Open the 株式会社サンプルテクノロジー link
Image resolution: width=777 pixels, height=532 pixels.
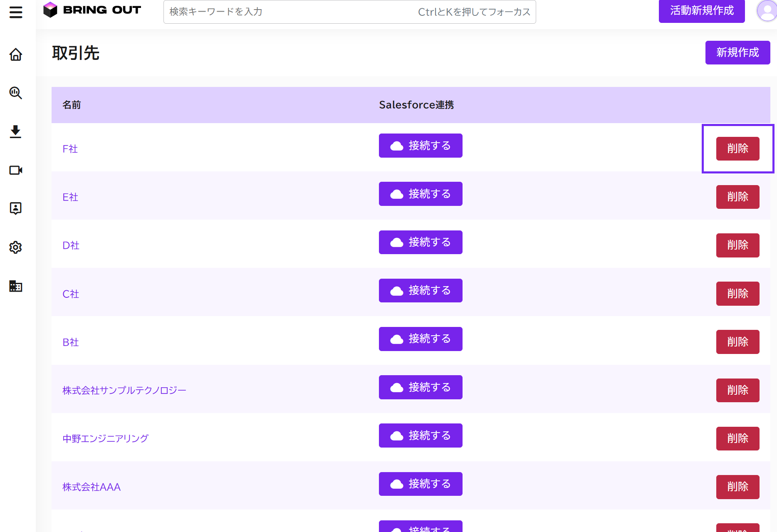click(124, 391)
